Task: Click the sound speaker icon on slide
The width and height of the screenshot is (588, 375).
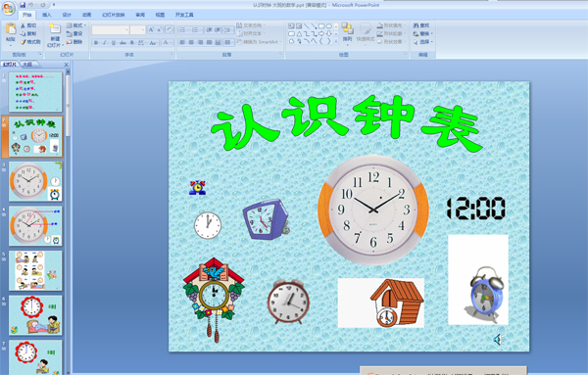Action: [497, 340]
